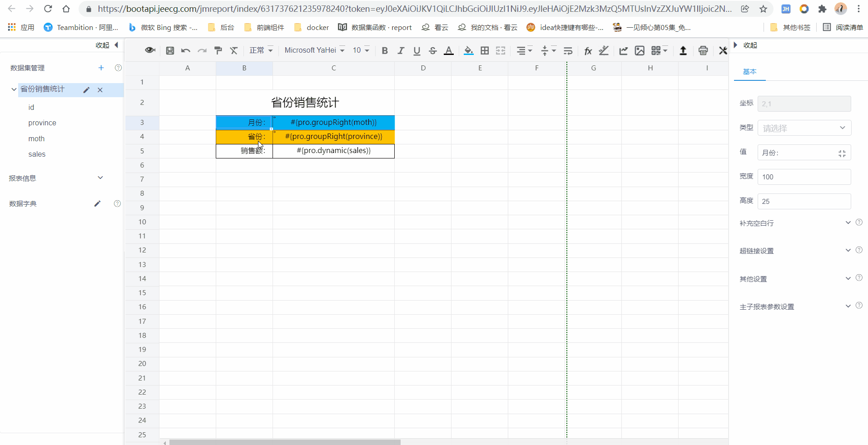Expand 主子报表参数设置 section
The image size is (868, 445).
[848, 306]
